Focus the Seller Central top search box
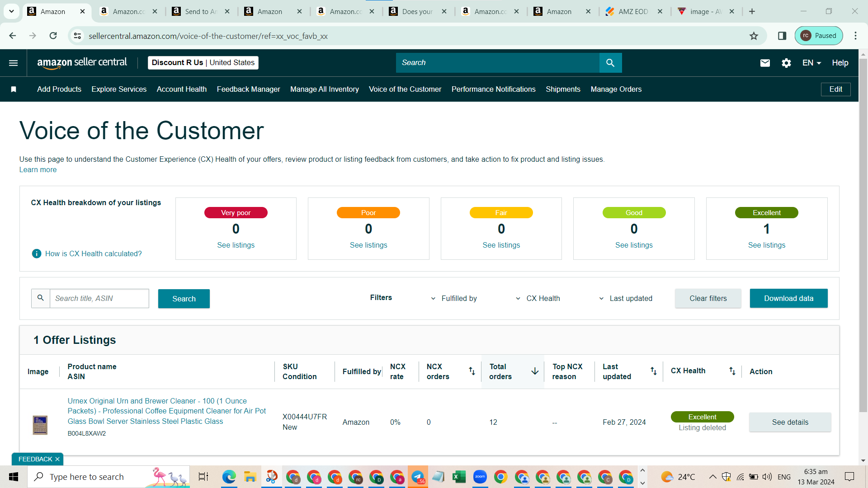The width and height of the screenshot is (868, 488). (497, 63)
